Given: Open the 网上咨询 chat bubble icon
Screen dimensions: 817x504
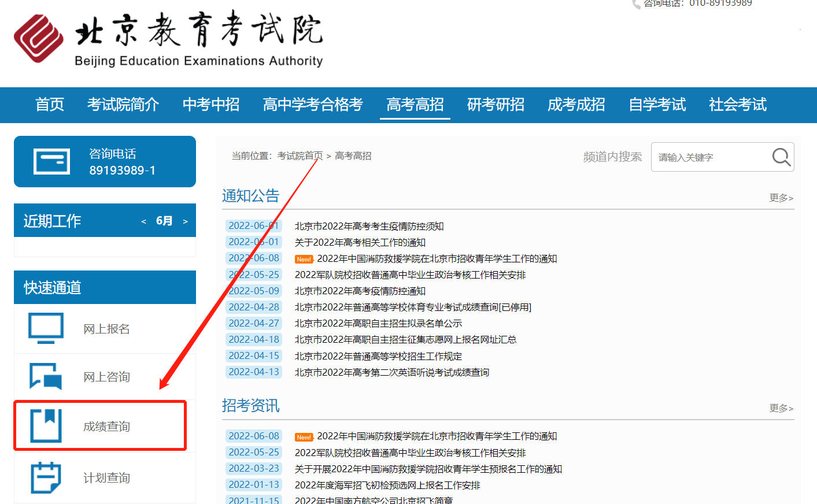Looking at the screenshot, I should pyautogui.click(x=46, y=376).
